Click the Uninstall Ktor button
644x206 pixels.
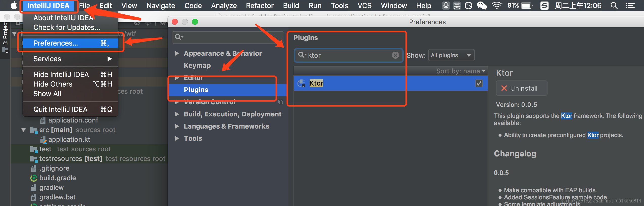pyautogui.click(x=522, y=88)
